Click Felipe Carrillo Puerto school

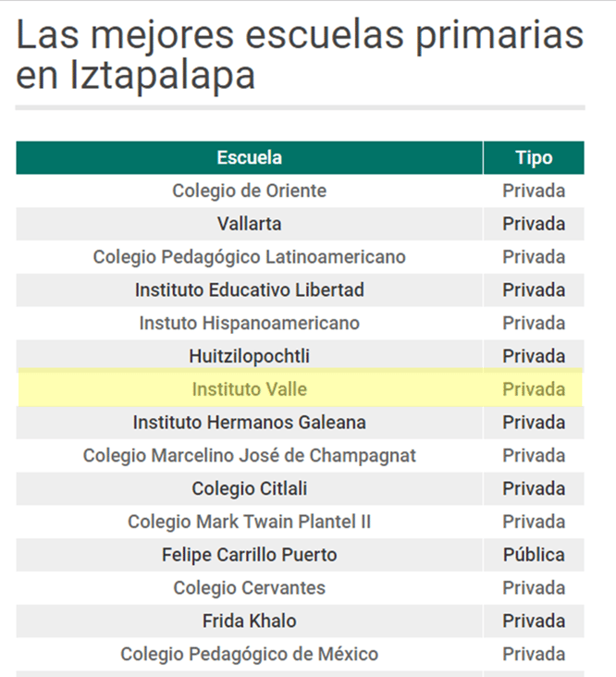click(249, 555)
